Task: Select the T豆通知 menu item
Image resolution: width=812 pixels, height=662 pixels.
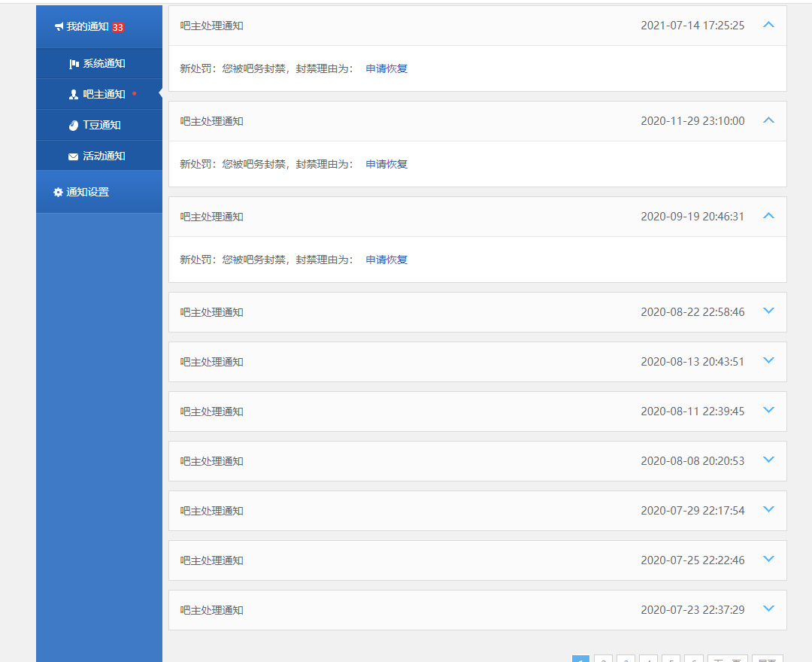Action: click(x=101, y=126)
